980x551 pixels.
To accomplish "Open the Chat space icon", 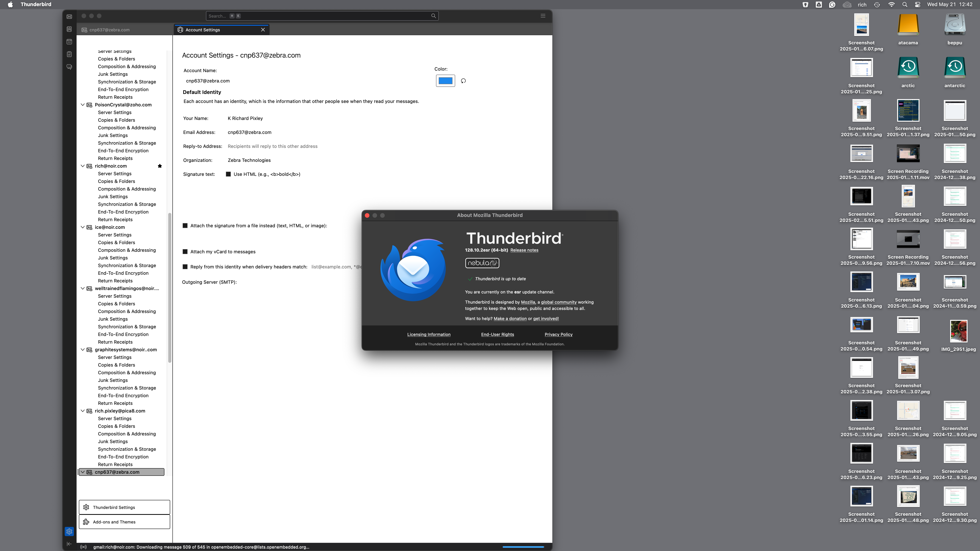I will pos(69,67).
